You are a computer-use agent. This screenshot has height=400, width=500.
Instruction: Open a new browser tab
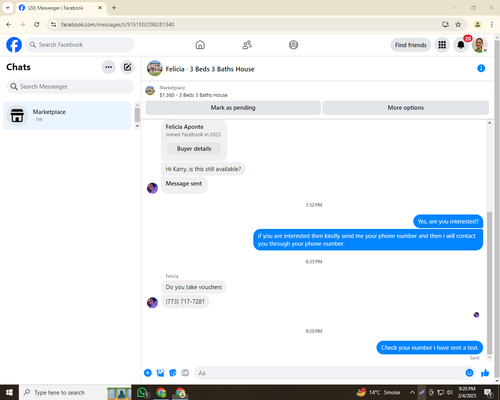coord(114,8)
